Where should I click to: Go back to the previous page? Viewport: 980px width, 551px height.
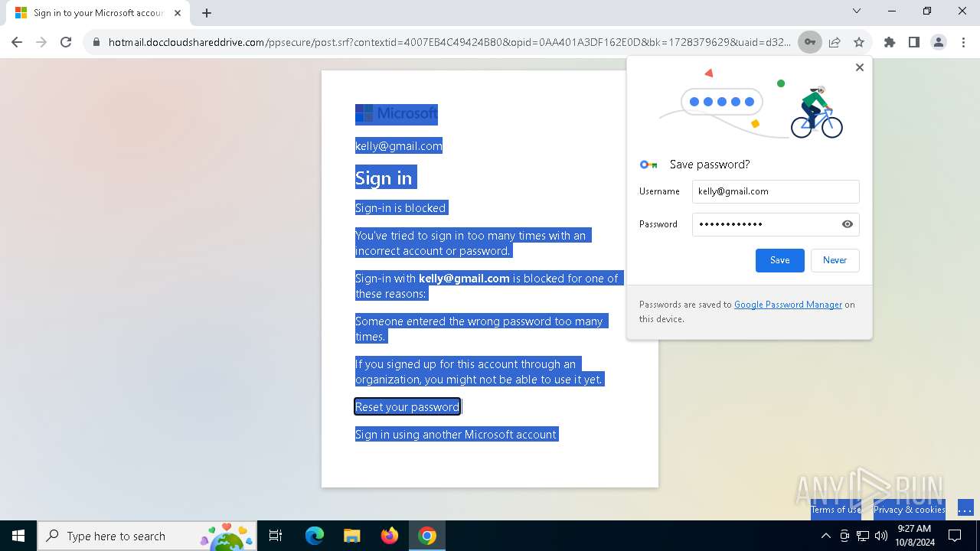(17, 42)
